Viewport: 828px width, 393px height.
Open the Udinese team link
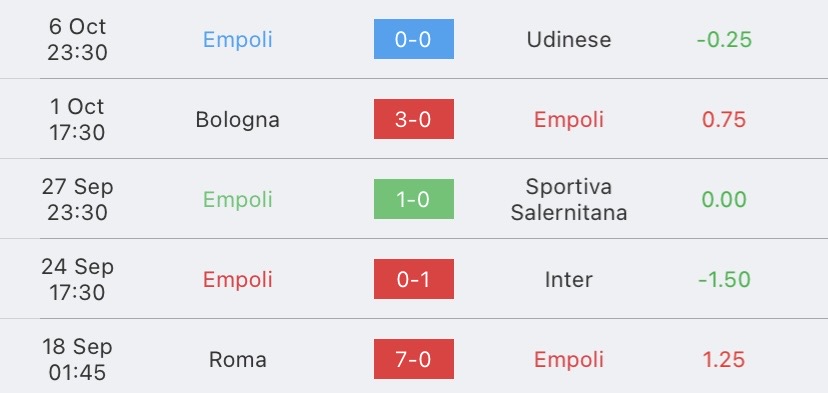coord(569,40)
